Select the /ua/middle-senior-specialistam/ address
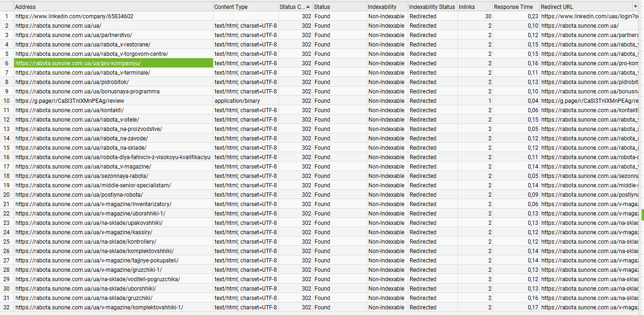Viewport: 644px width, 315px height. coord(93,185)
